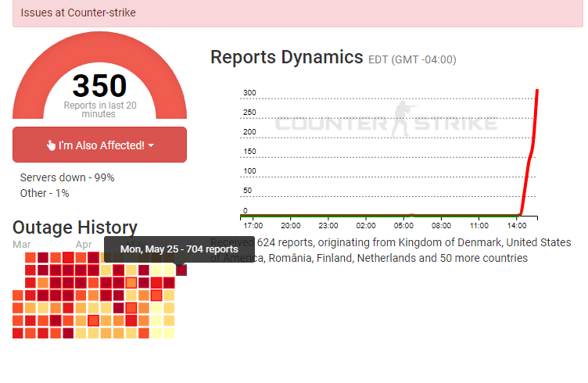Click the 200 value on chart y-axis
Screen dimensions: 588x383
[x=249, y=131]
